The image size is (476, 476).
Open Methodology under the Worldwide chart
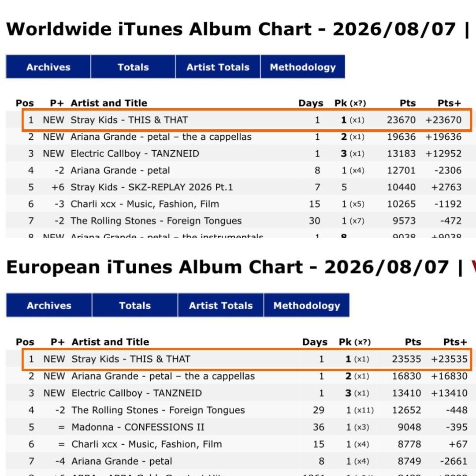[303, 67]
